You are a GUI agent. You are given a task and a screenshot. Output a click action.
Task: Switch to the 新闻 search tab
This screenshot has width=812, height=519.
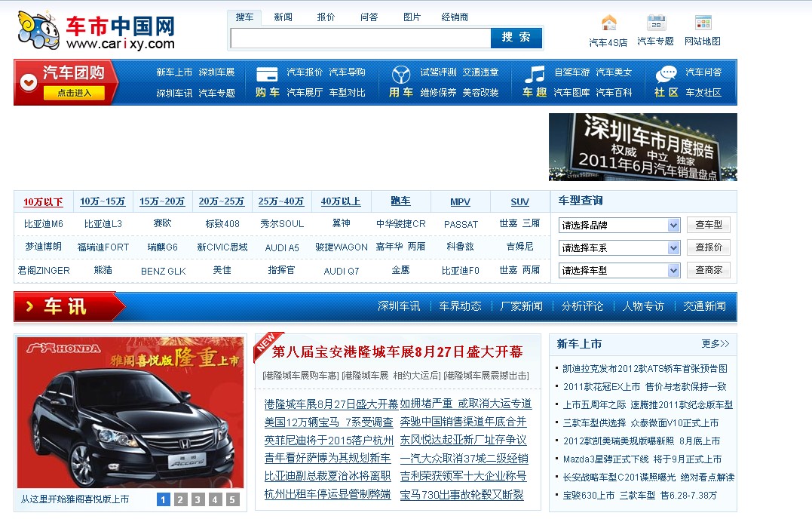pyautogui.click(x=283, y=16)
